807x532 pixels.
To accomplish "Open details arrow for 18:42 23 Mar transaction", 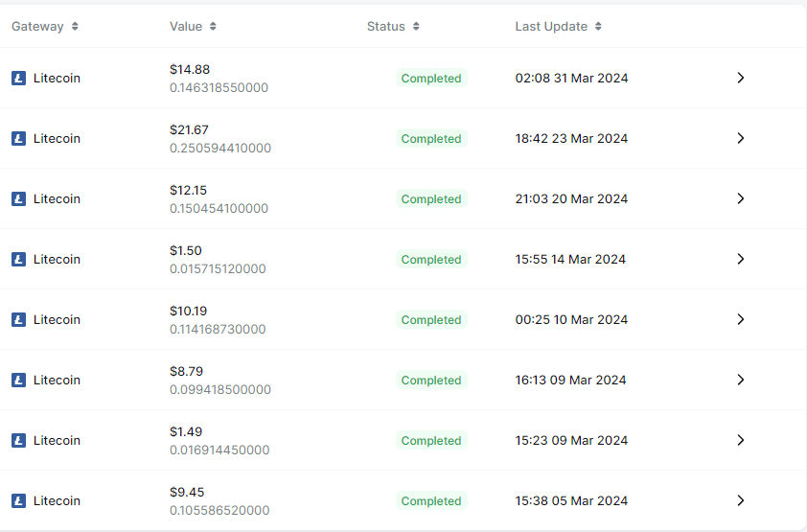I will 740,138.
